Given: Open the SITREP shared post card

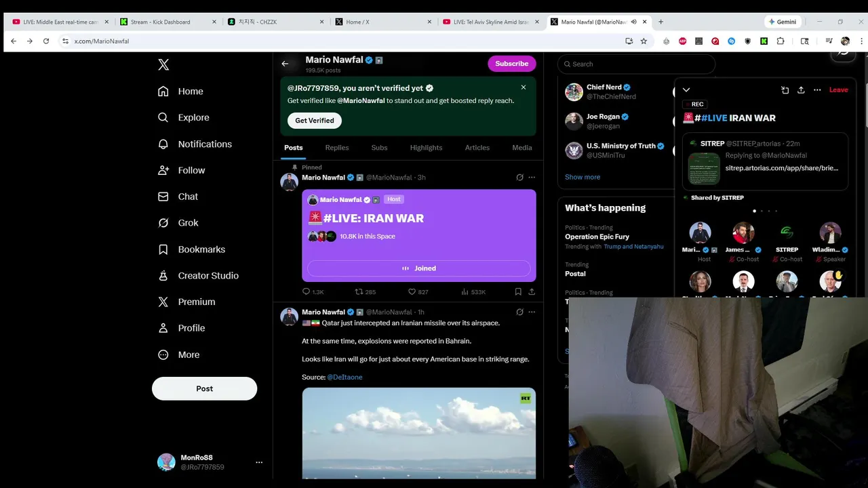Looking at the screenshot, I should [x=765, y=161].
